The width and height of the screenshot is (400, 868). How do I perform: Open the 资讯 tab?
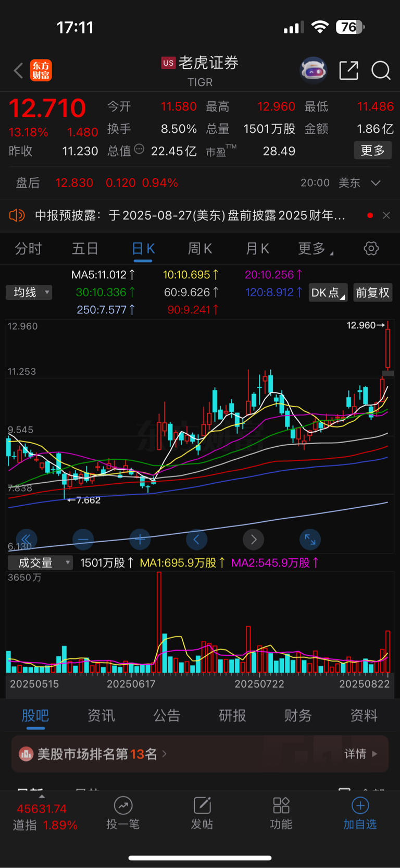point(101,716)
